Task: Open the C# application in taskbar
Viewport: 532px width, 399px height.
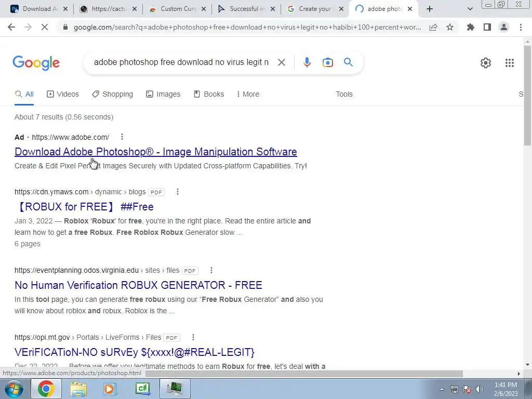Action: pyautogui.click(x=142, y=389)
